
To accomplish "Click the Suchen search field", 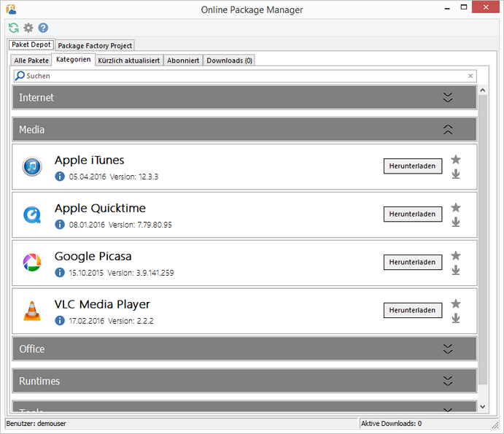I will [x=241, y=76].
